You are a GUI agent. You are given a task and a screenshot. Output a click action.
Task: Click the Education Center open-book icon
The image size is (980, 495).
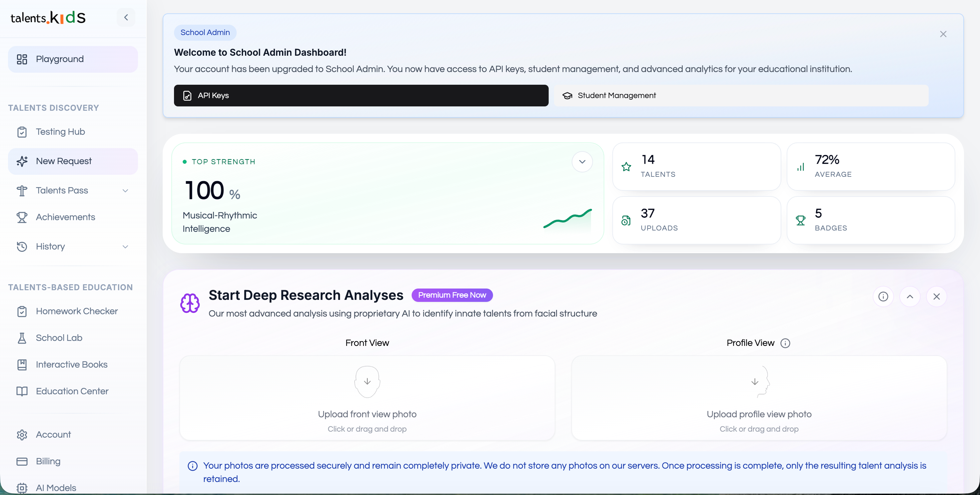click(22, 391)
